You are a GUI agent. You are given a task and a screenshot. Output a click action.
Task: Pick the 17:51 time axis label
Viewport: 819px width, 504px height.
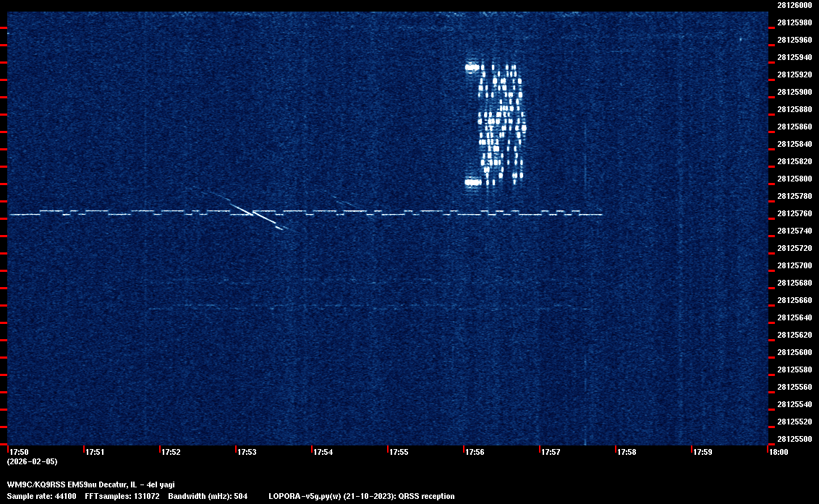click(x=95, y=453)
